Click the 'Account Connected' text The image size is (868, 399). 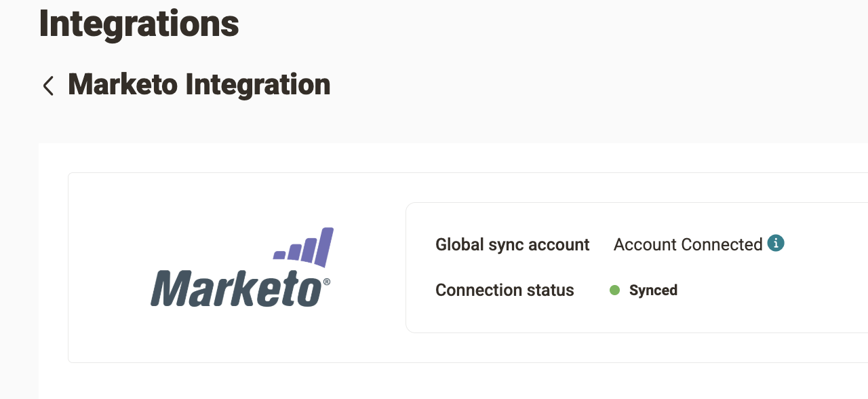(x=688, y=244)
